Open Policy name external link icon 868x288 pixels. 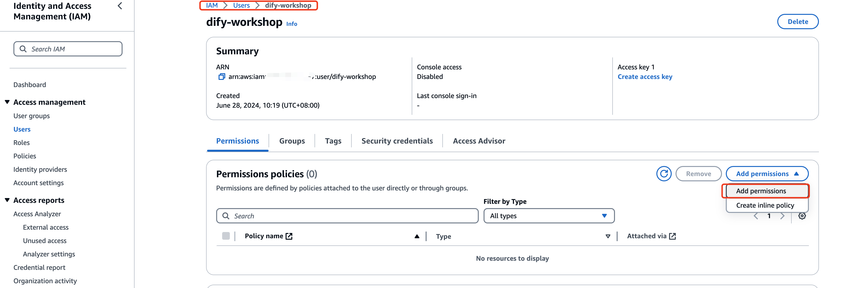289,237
